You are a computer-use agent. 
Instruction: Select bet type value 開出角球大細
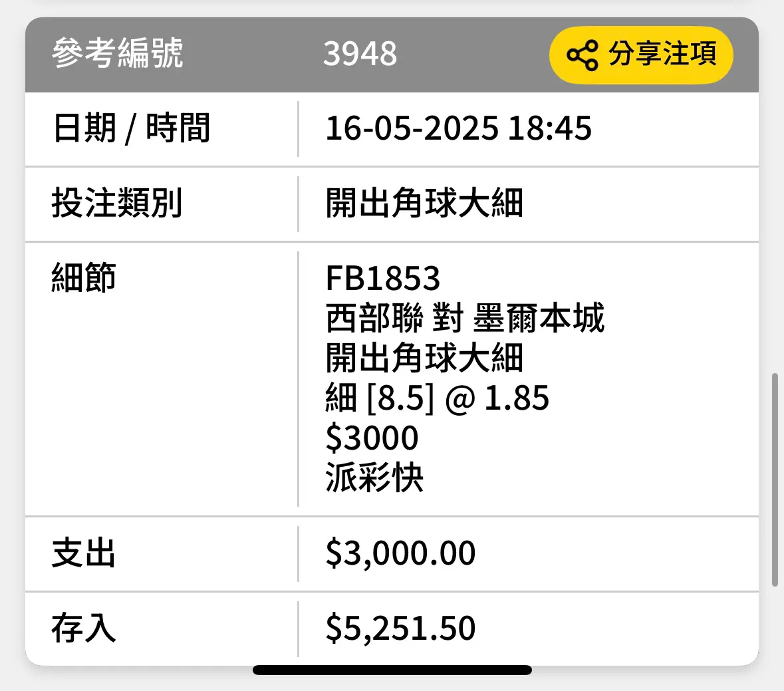click(424, 204)
